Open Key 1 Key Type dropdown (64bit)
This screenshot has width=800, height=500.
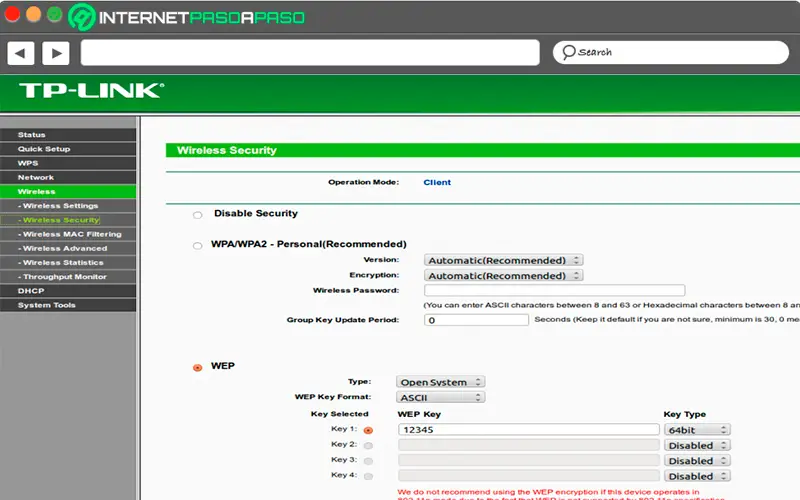coord(697,430)
